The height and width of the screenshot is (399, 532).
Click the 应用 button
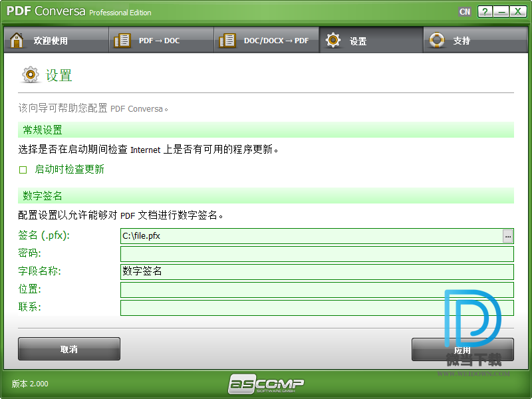[462, 350]
